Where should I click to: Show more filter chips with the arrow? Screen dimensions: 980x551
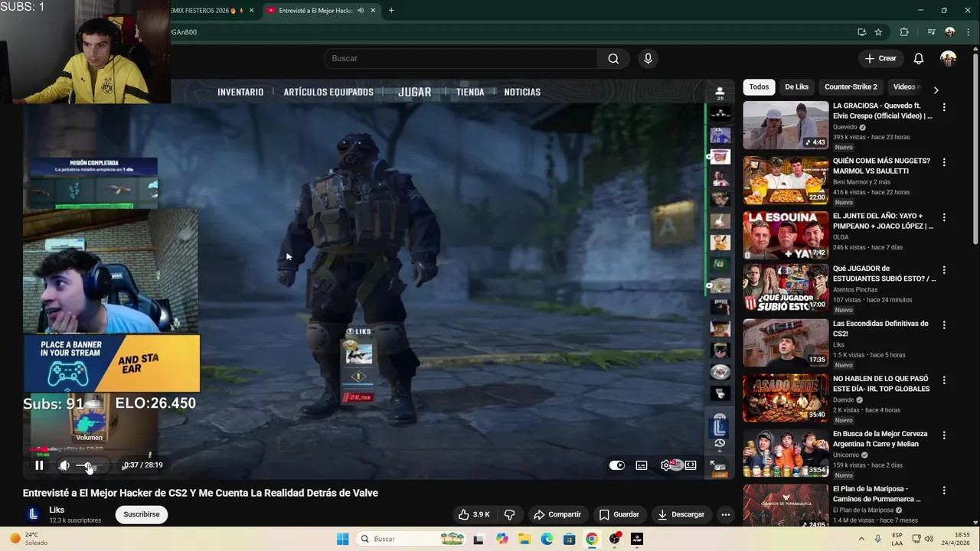936,90
